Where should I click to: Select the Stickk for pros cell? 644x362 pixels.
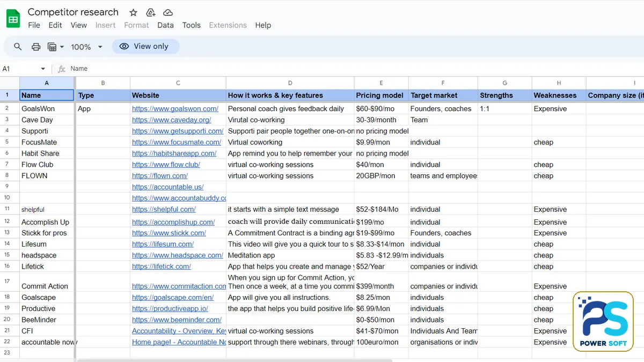click(x=47, y=233)
